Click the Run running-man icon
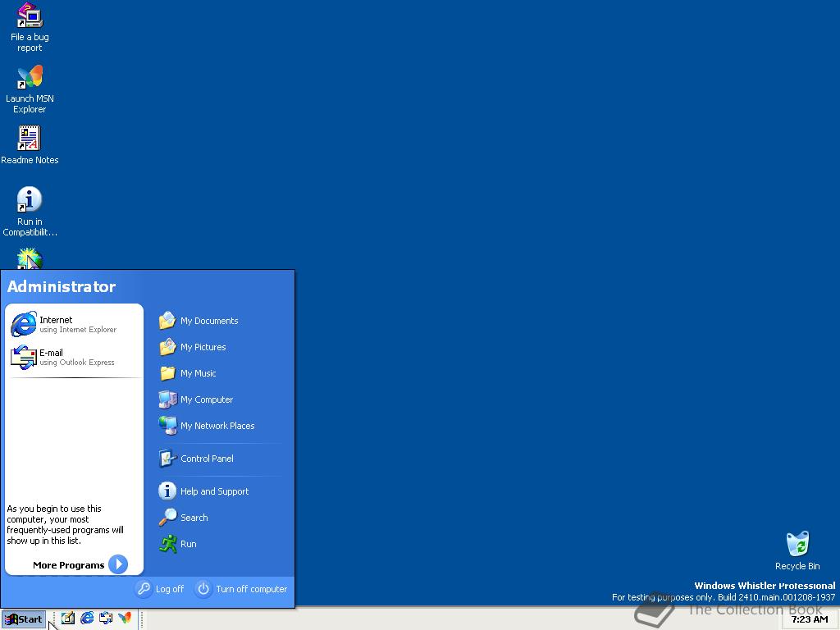The width and height of the screenshot is (840, 630). [x=167, y=544]
